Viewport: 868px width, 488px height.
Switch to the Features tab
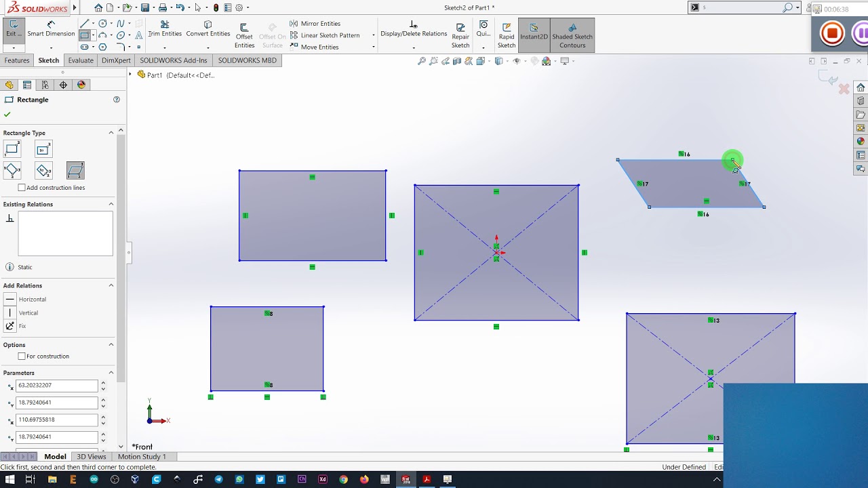point(17,60)
